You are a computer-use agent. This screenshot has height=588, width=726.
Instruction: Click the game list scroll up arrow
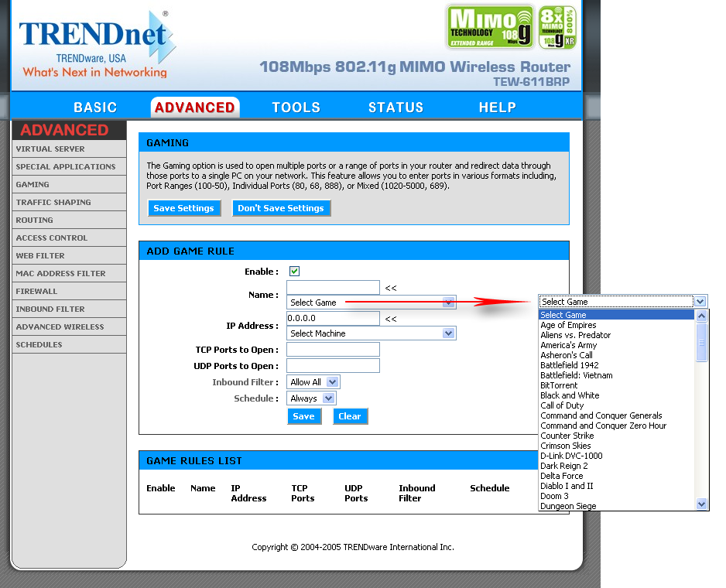point(701,316)
